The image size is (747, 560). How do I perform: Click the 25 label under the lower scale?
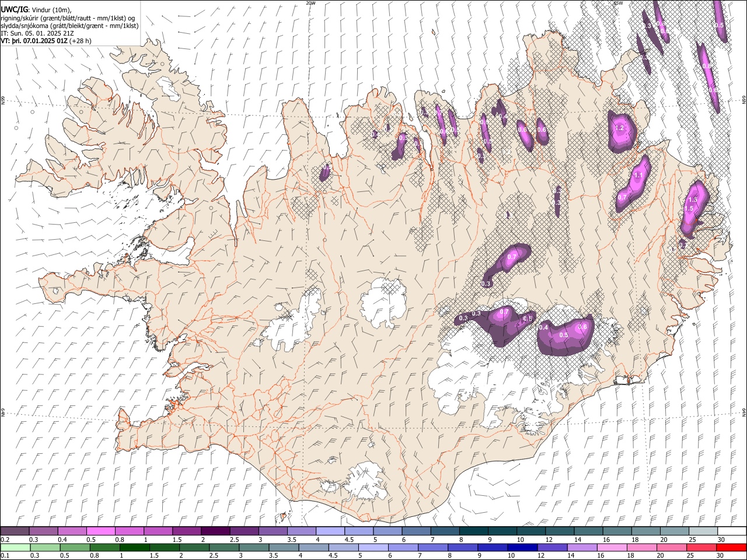tap(690, 555)
